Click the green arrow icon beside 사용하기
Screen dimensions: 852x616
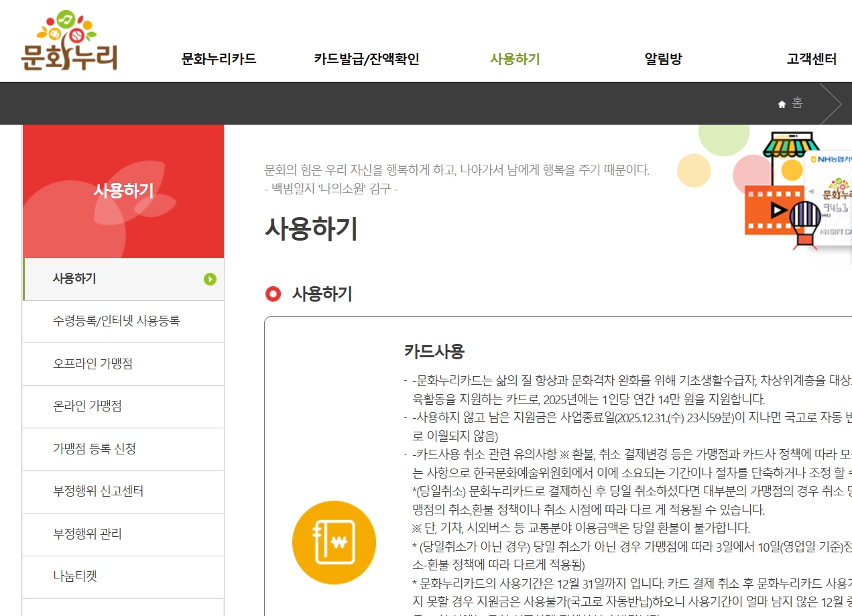pos(210,279)
